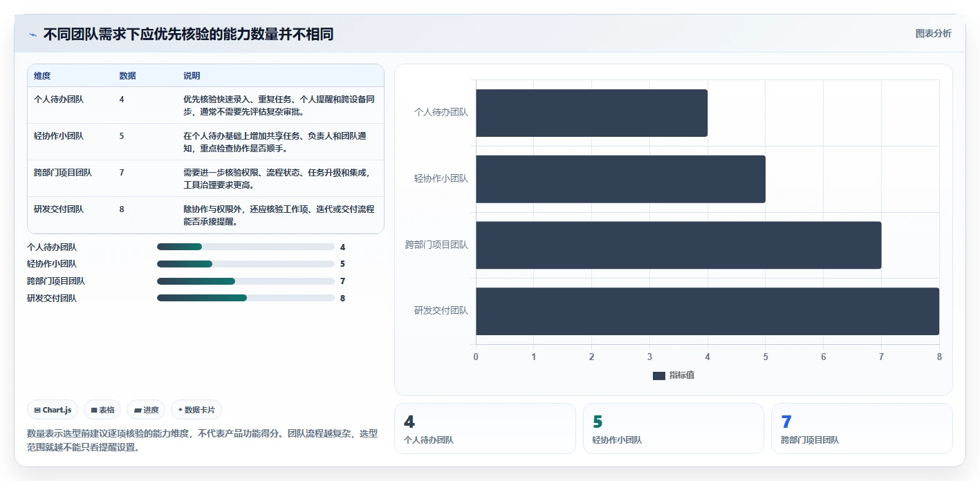Click the x-axis tick label 6
This screenshot has height=481, width=980.
coord(823,357)
